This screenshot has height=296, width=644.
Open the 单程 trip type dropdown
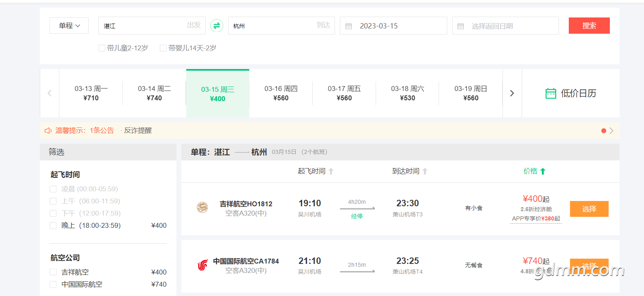click(x=69, y=26)
